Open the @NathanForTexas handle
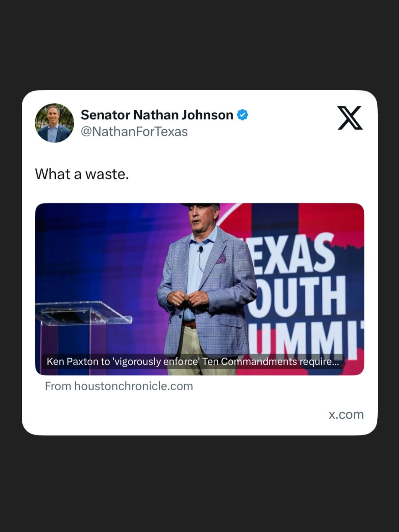This screenshot has width=399, height=532. click(134, 132)
